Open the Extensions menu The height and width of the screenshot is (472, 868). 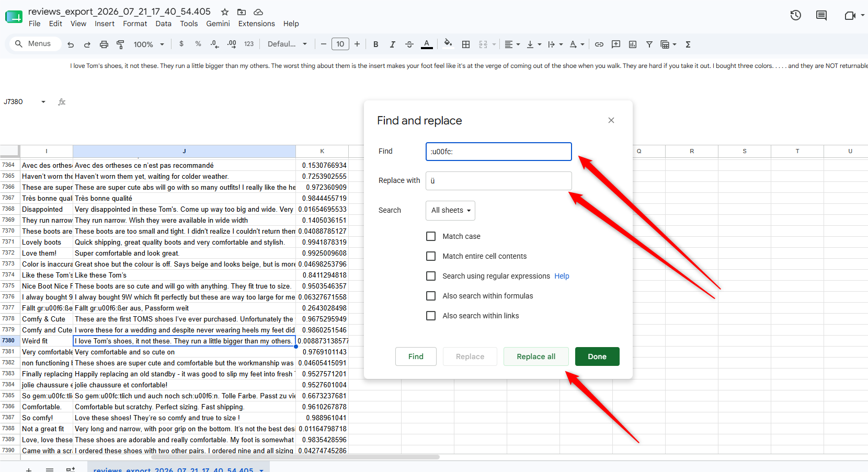click(x=256, y=24)
